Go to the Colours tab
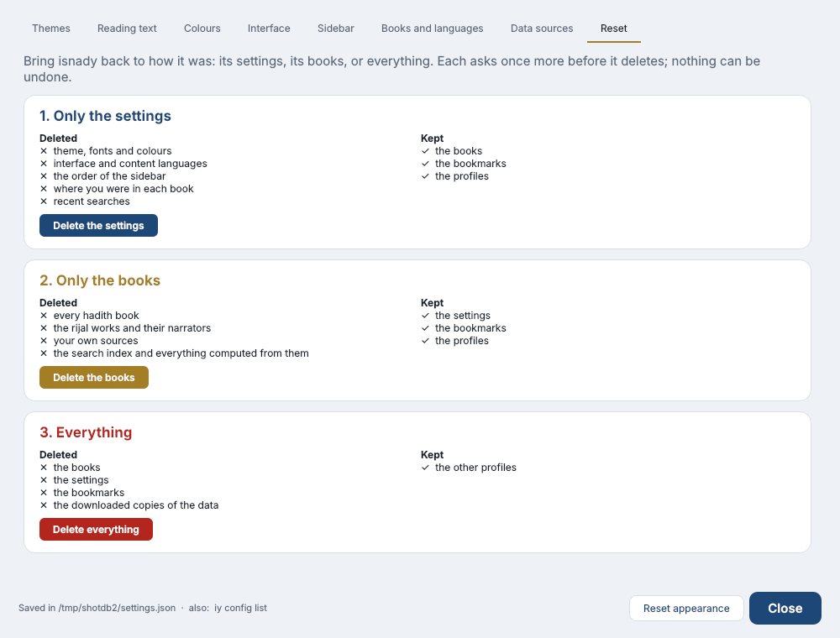 202,29
